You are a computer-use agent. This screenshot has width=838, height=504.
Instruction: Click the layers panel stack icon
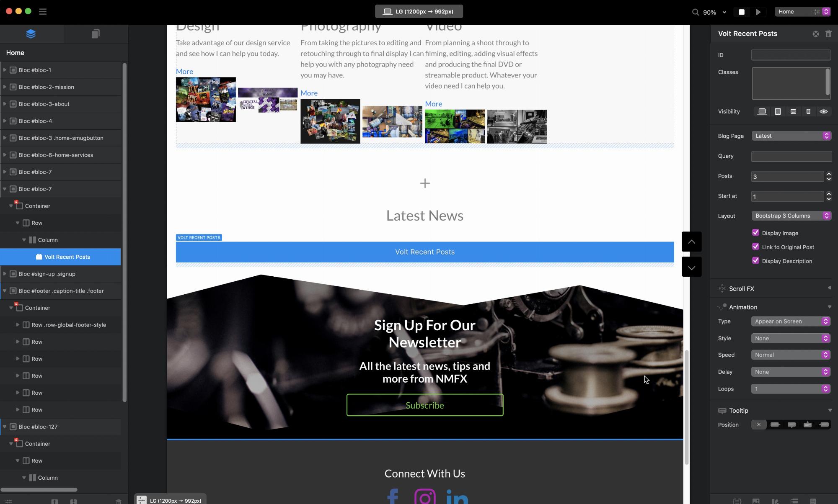pyautogui.click(x=30, y=33)
